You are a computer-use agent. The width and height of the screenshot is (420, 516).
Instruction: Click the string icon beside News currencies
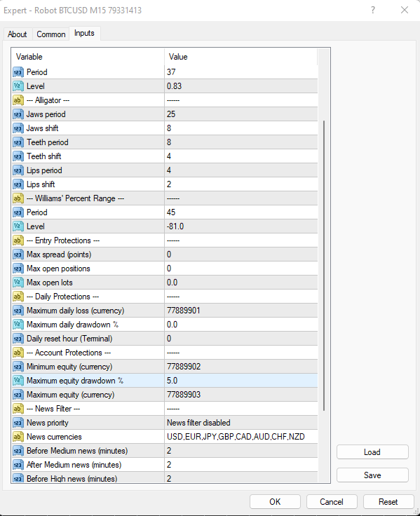click(18, 437)
